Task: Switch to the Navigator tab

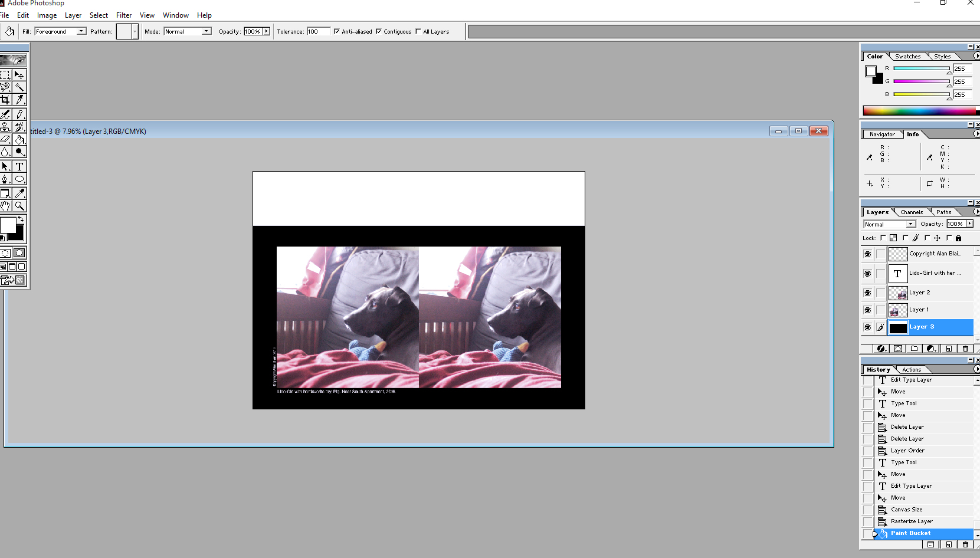Action: click(882, 134)
